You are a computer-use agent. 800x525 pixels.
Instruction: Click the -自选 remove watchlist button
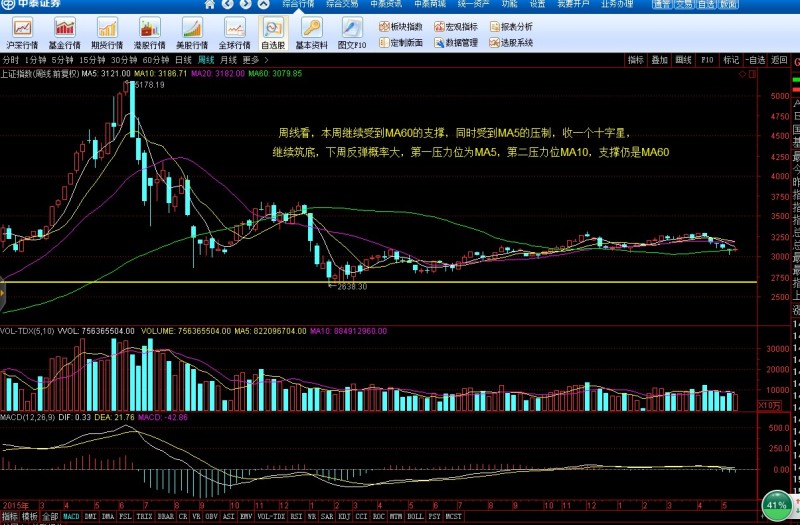coord(755,60)
